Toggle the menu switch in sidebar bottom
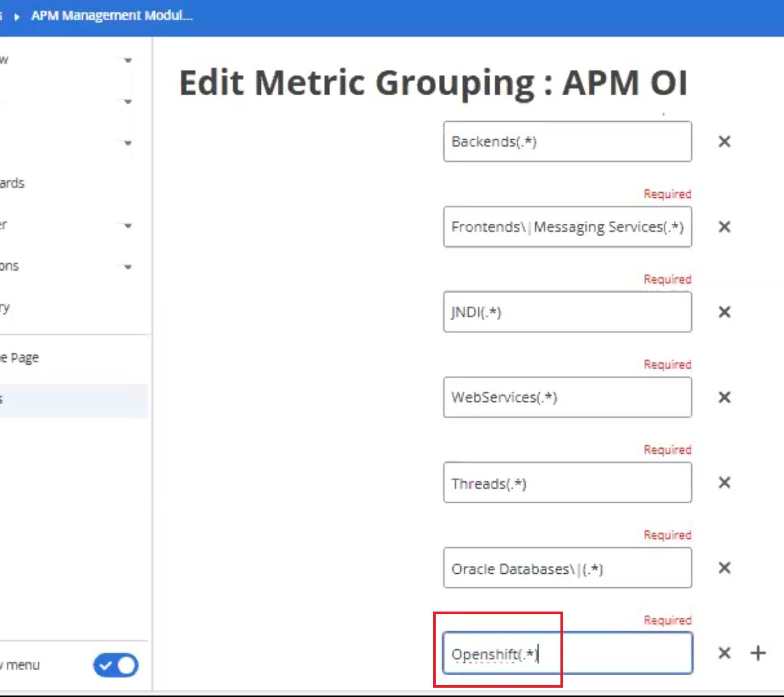 (116, 665)
